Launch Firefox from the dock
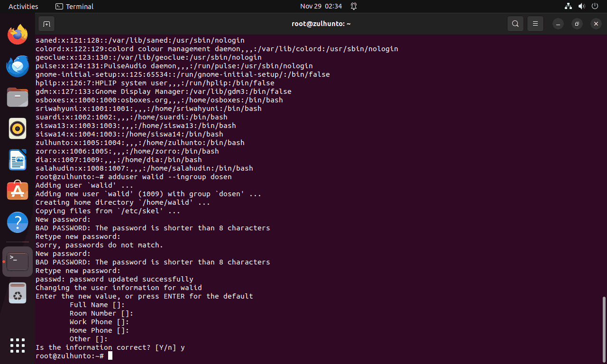 [x=18, y=35]
